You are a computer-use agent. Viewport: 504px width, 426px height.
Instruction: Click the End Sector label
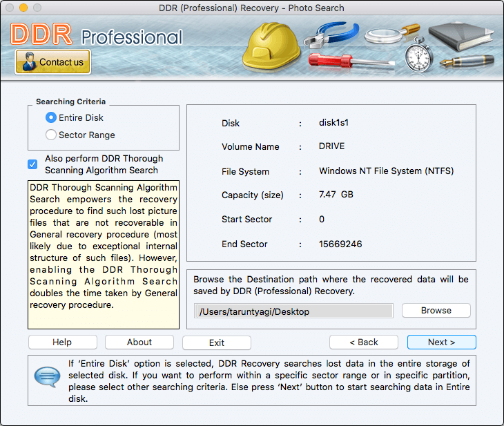[244, 244]
